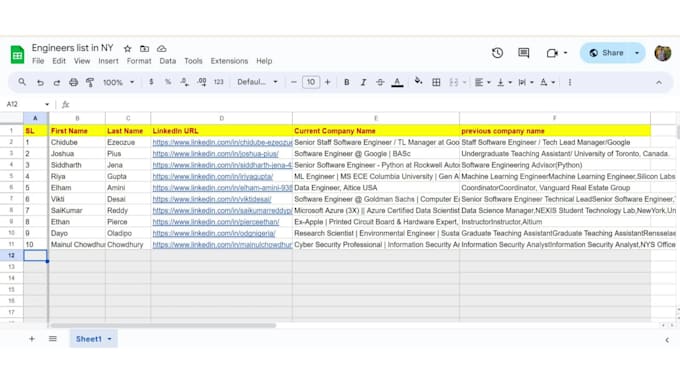Star the Engineers list in NY document
The image size is (680, 383).
(x=127, y=49)
